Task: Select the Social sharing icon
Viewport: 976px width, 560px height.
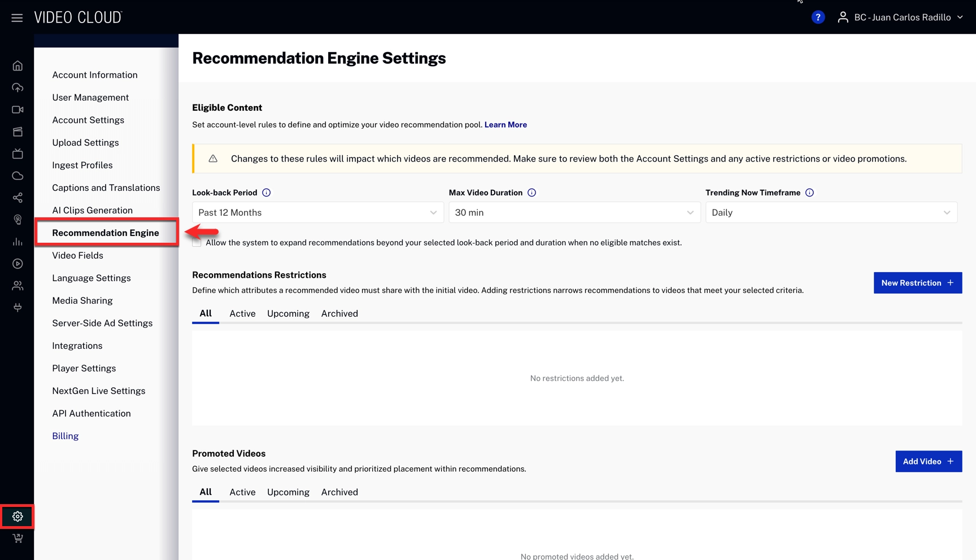Action: coord(17,198)
